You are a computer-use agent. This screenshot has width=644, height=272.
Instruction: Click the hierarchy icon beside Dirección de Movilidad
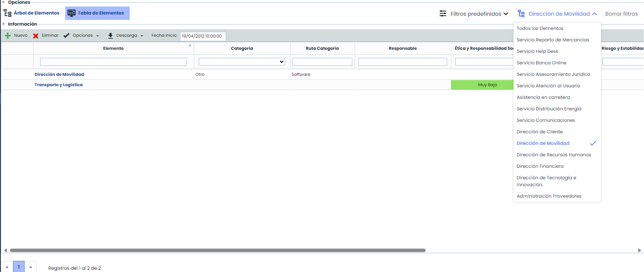click(521, 14)
